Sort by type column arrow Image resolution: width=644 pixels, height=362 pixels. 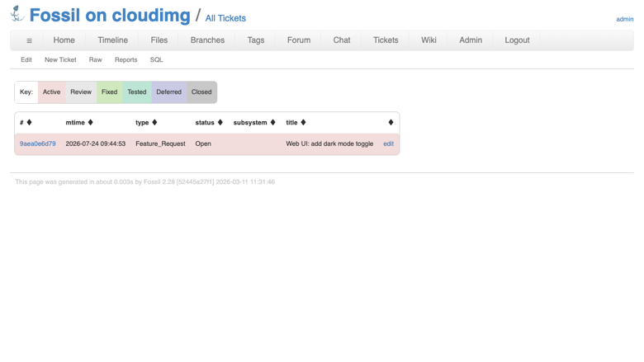pos(154,122)
